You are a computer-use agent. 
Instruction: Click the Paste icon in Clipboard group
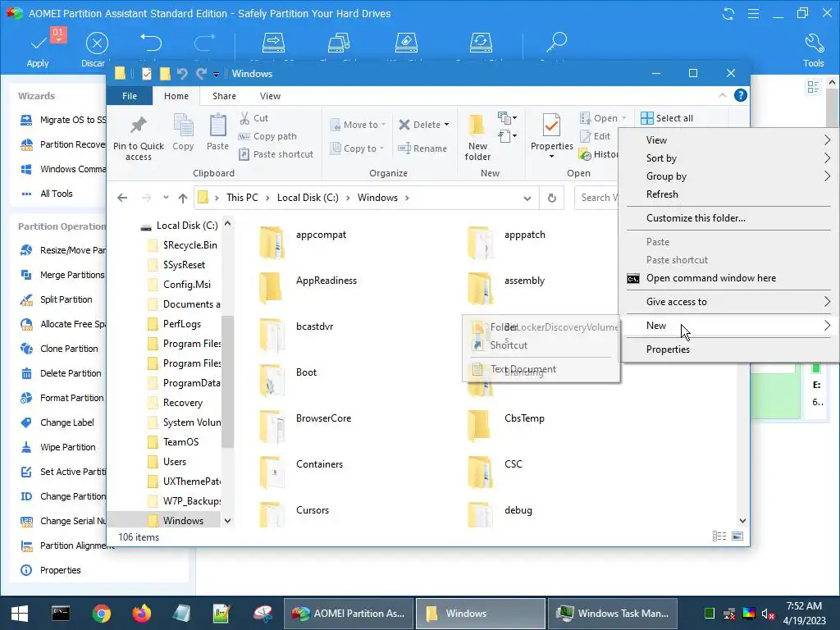click(217, 132)
